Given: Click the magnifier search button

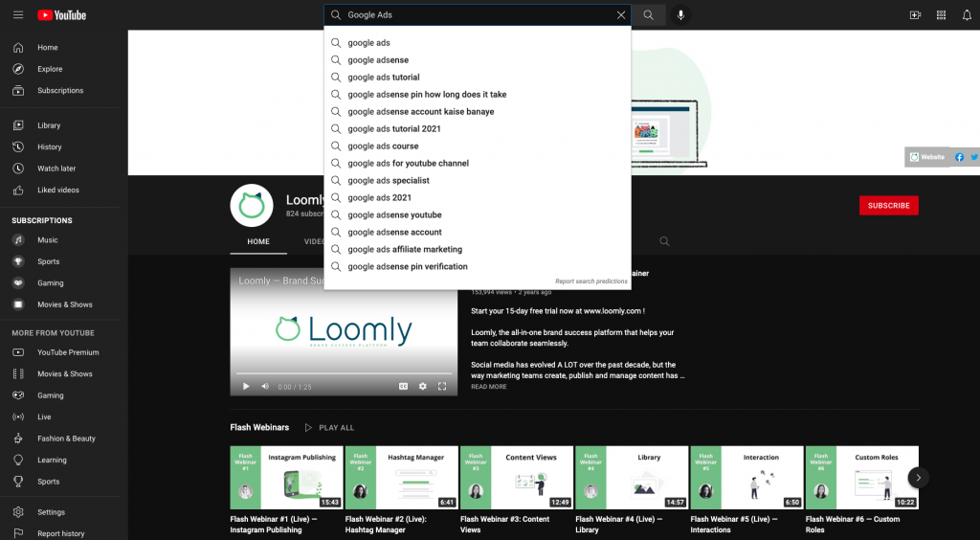Looking at the screenshot, I should point(648,15).
